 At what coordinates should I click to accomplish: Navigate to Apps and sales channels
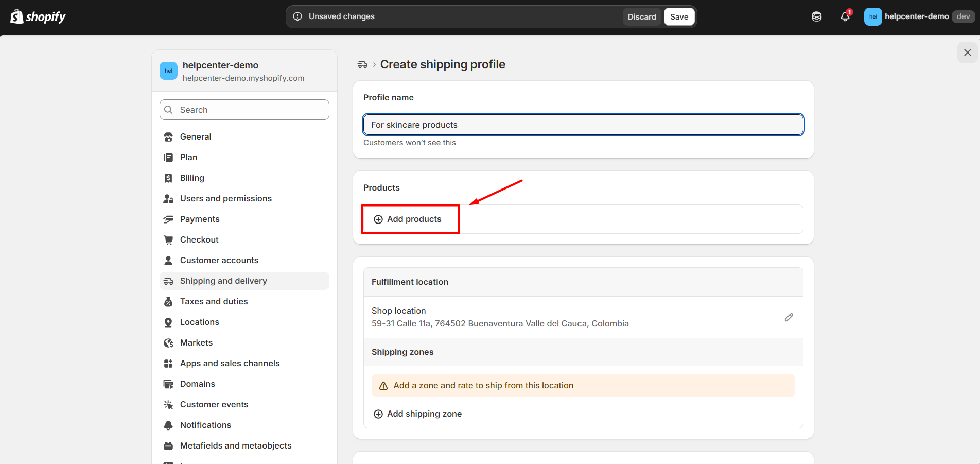pos(230,363)
